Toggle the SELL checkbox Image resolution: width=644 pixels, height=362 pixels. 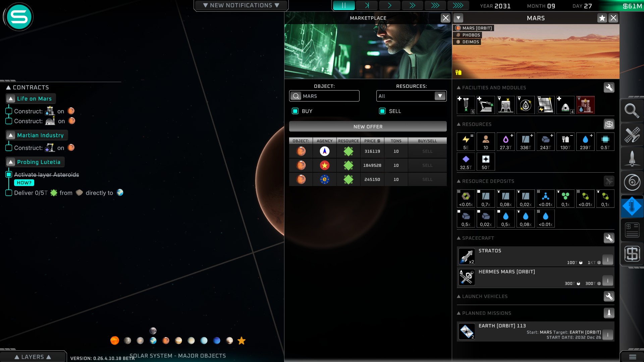(382, 111)
